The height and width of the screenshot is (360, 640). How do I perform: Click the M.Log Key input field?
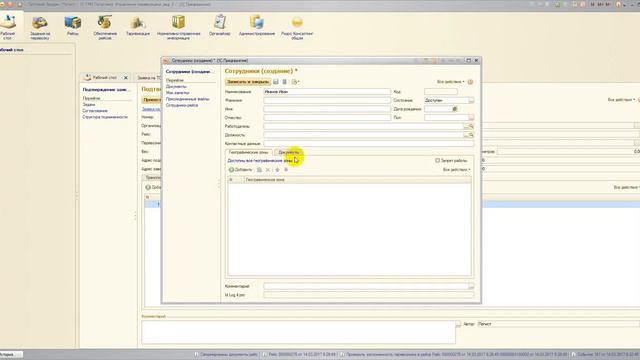pyautogui.click(x=369, y=295)
